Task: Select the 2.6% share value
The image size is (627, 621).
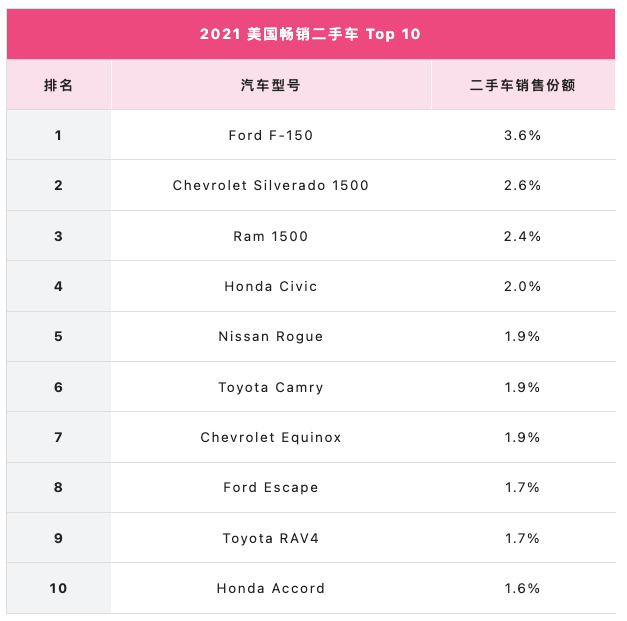Action: 523,186
